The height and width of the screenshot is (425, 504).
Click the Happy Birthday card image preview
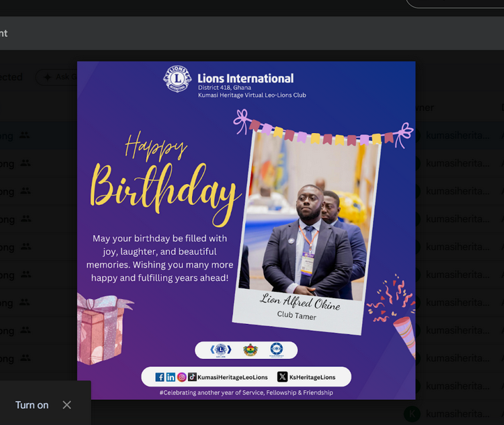tap(246, 231)
